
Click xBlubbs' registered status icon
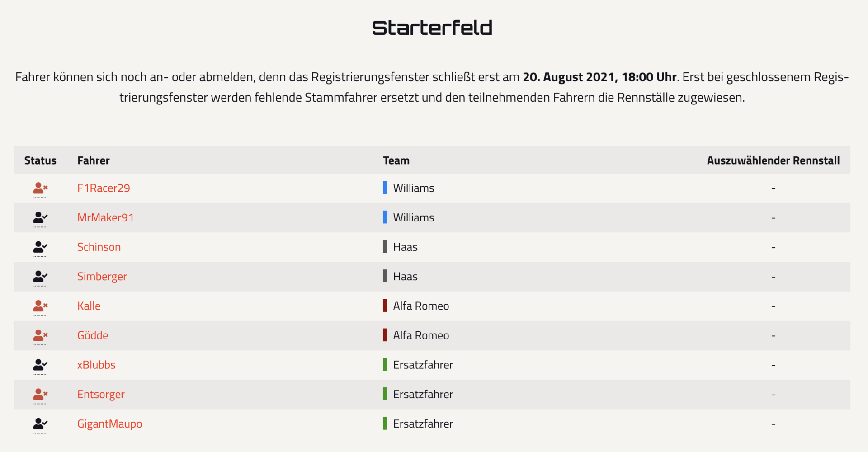(40, 365)
